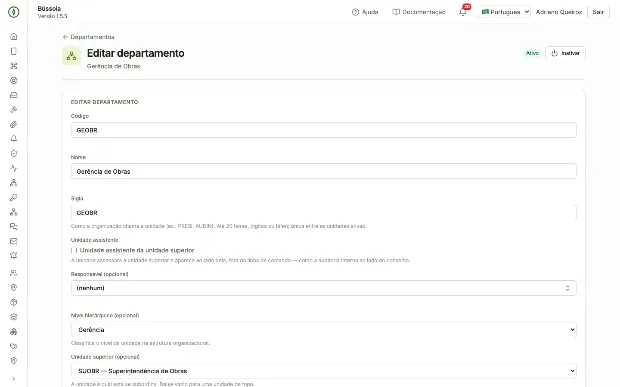This screenshot has width=620, height=387.
Task: Click the Sigla input field
Action: tap(323, 213)
